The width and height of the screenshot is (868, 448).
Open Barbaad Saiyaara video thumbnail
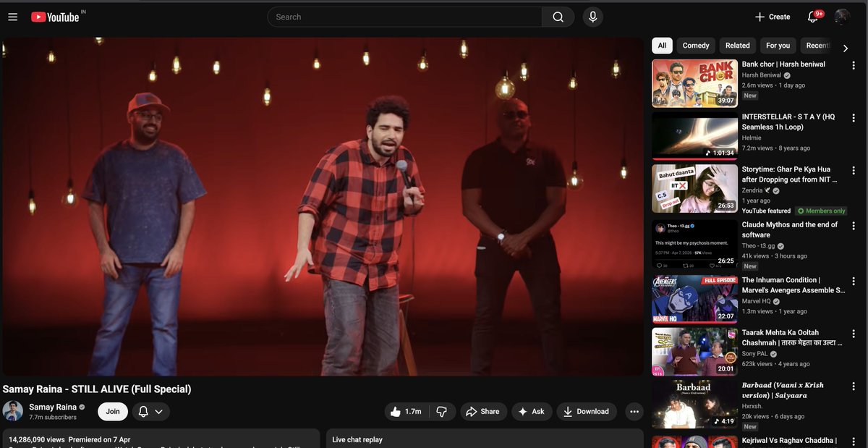pos(695,404)
